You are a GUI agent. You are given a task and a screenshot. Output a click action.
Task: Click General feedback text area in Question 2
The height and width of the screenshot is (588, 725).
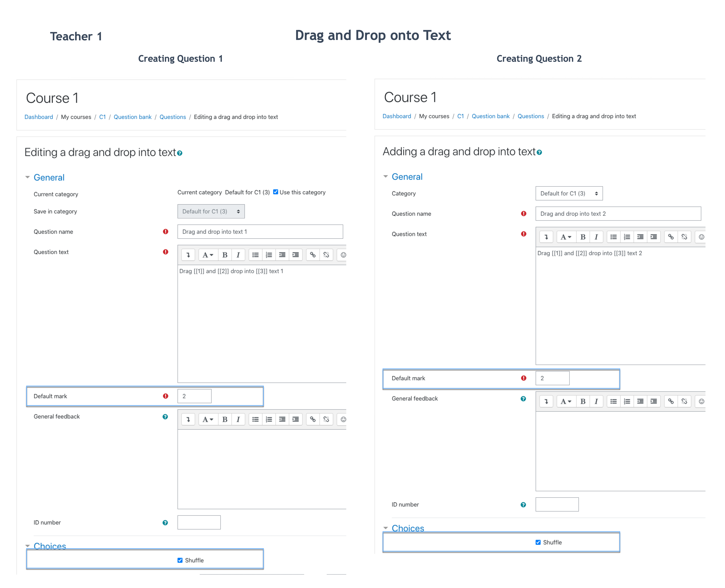621,452
